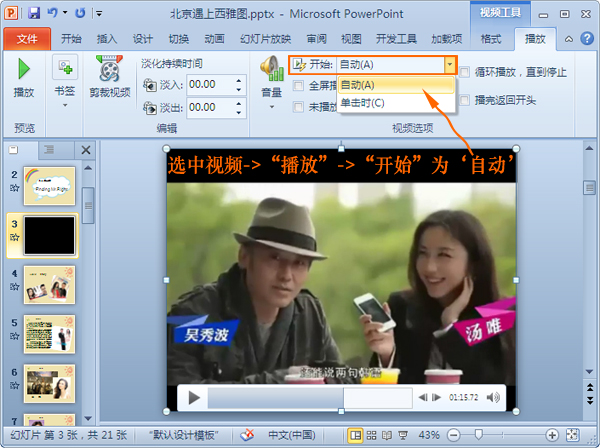
Task: Click the Save icon in quick access toolbar
Action: click(x=34, y=14)
